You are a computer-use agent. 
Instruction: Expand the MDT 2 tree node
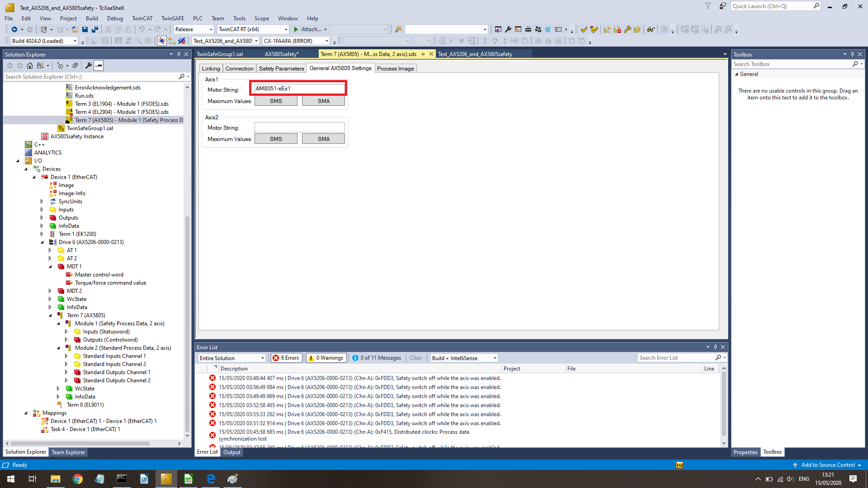50,291
